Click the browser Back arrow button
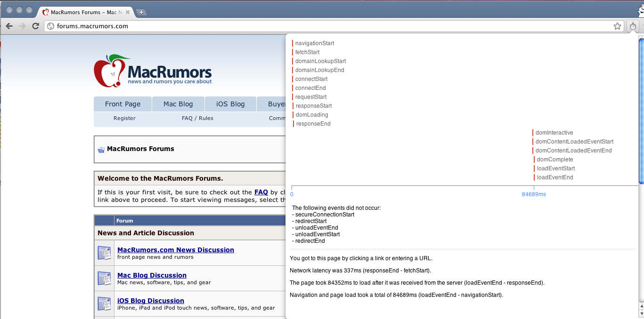 click(x=9, y=26)
